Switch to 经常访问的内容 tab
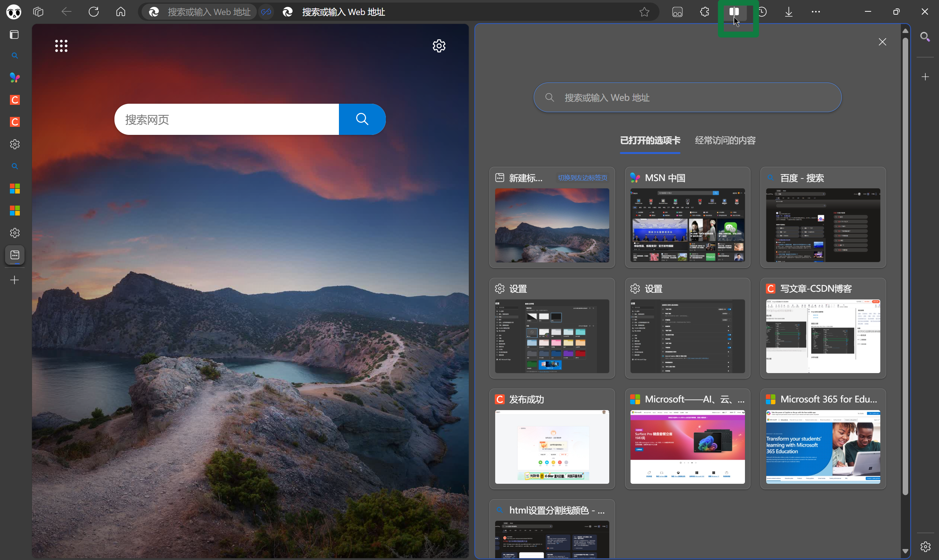The width and height of the screenshot is (939, 560). point(725,140)
